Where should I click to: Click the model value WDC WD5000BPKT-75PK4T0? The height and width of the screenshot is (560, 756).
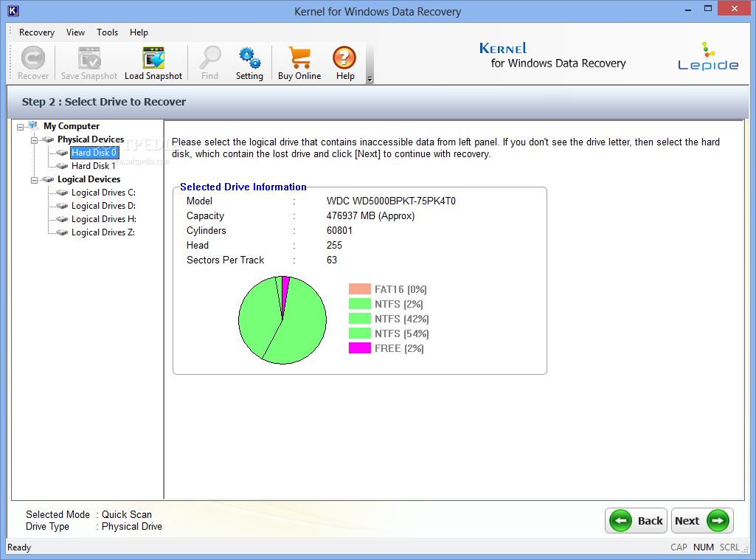click(x=391, y=201)
